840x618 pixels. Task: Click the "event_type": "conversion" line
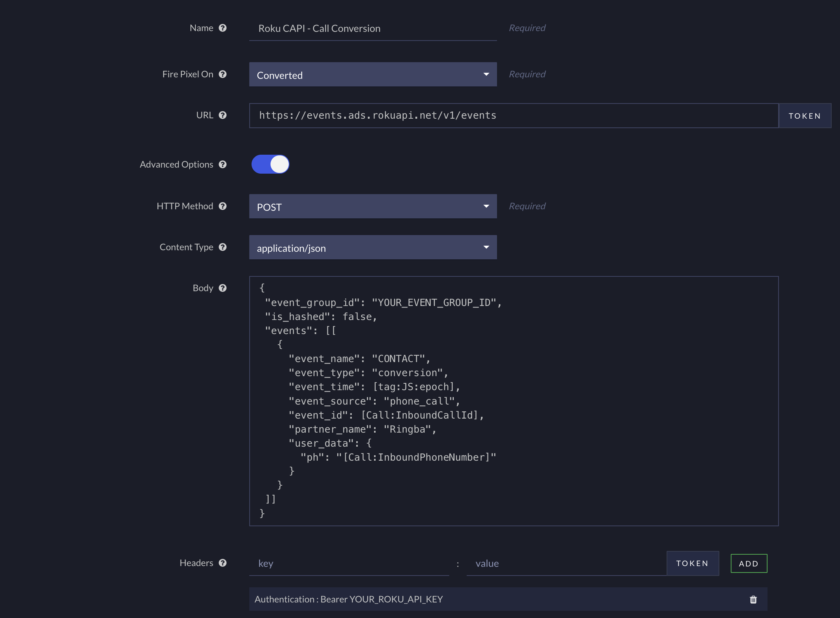pyautogui.click(x=368, y=373)
